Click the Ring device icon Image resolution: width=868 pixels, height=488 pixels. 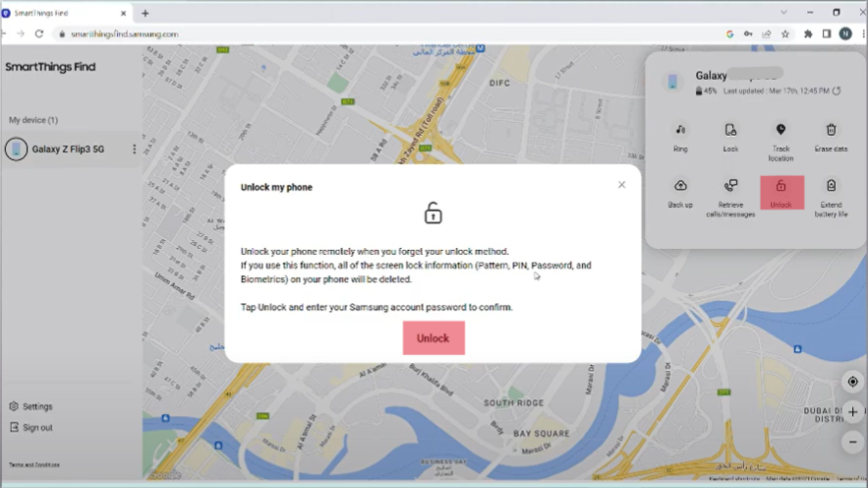pos(680,138)
